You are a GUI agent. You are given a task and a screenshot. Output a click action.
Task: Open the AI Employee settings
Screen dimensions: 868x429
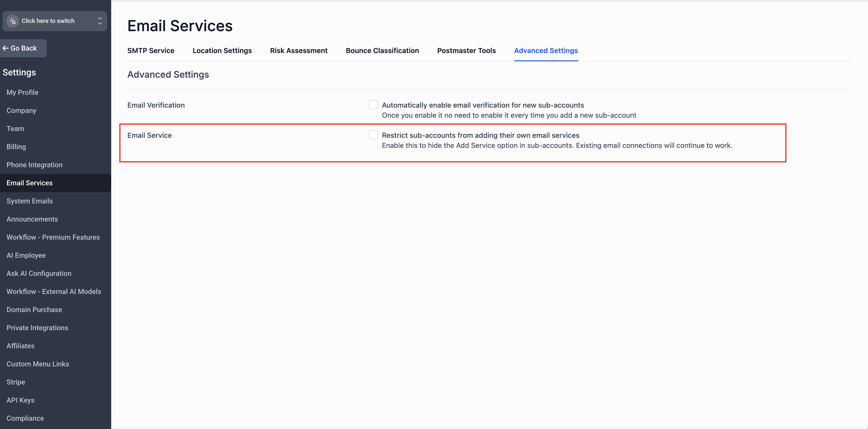click(x=26, y=255)
